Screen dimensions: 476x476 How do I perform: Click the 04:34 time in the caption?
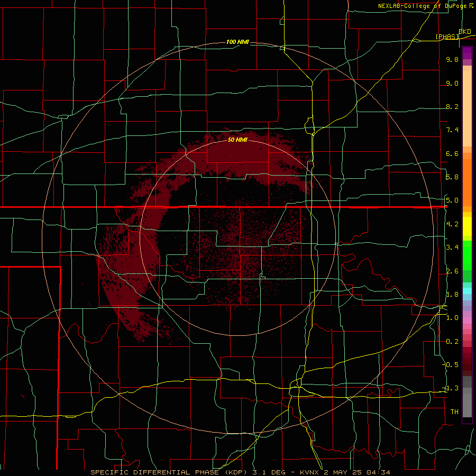[x=378, y=472]
